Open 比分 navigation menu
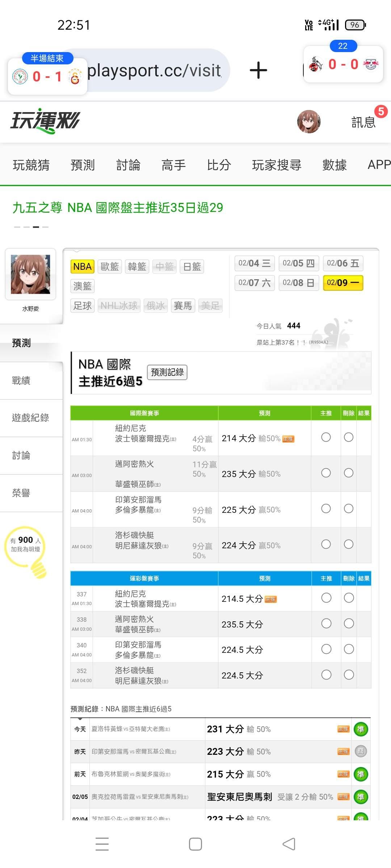 click(219, 165)
